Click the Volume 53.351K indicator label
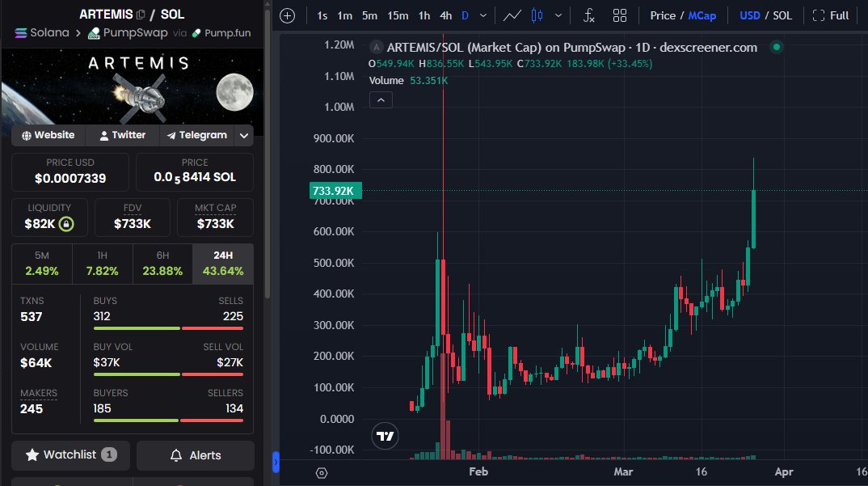Screen dimensions: 868x486 pyautogui.click(x=408, y=81)
